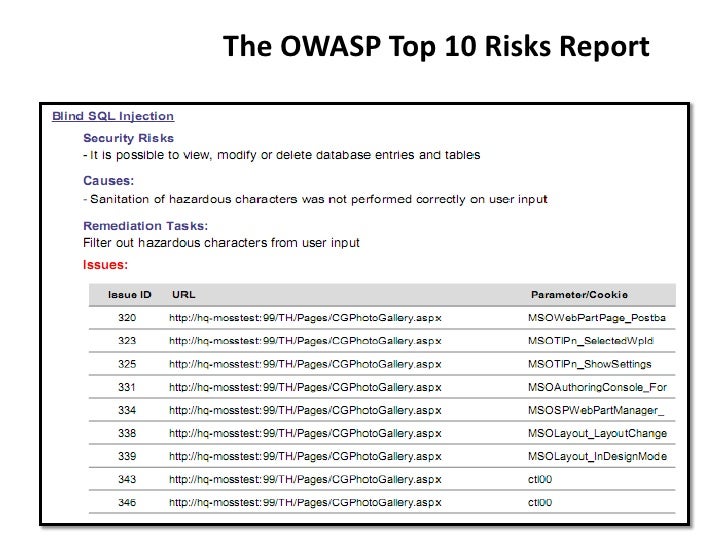
Task: Click the Causes: heading
Action: click(x=108, y=181)
